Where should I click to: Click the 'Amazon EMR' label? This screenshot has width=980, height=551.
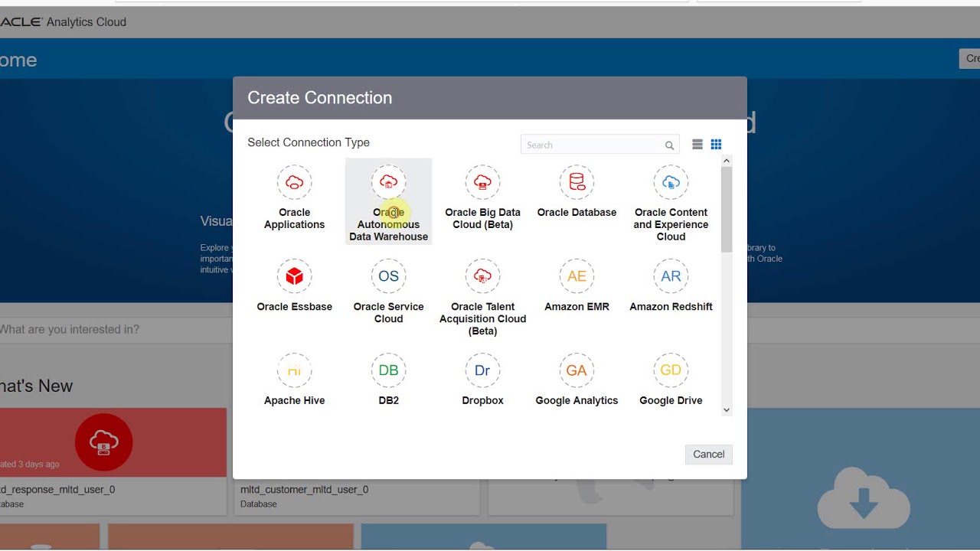(x=577, y=307)
